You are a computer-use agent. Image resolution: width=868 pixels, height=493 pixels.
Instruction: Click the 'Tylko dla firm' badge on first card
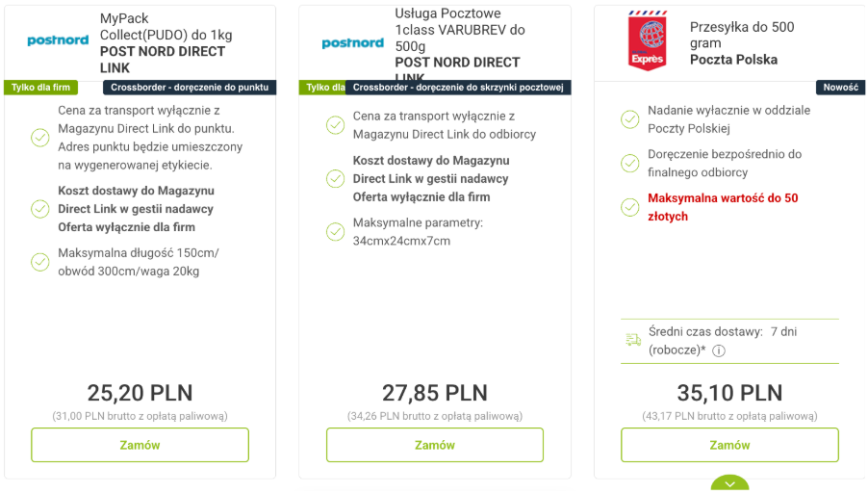pyautogui.click(x=40, y=88)
